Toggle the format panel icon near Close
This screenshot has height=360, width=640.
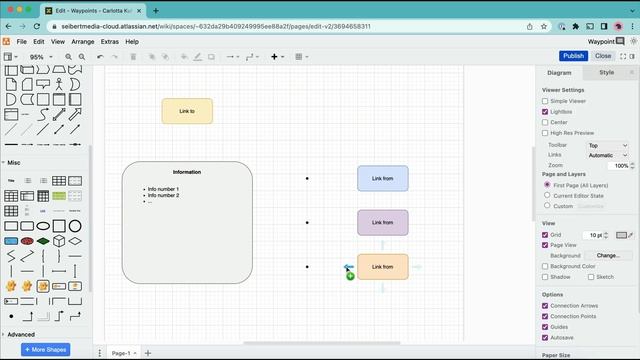point(632,56)
